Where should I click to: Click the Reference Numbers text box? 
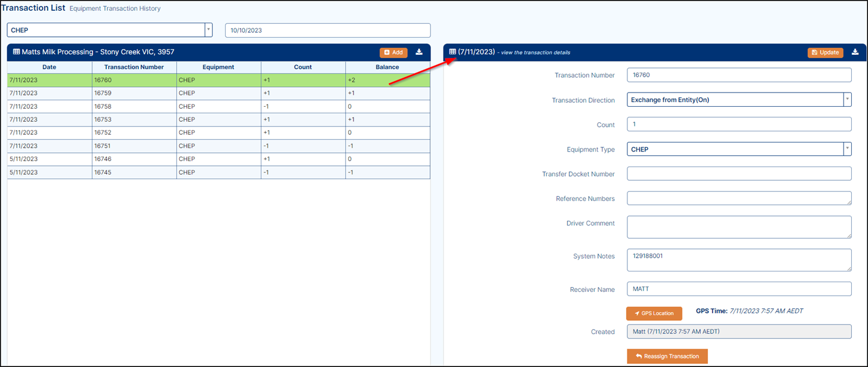[x=739, y=198]
